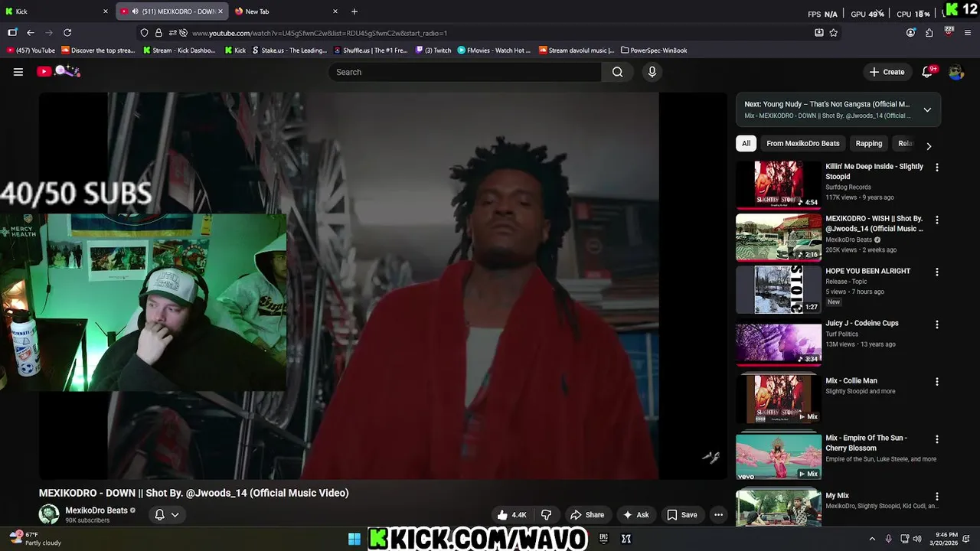Switch to the Kick browser tab
Image resolution: width=980 pixels, height=551 pixels.
(57, 11)
